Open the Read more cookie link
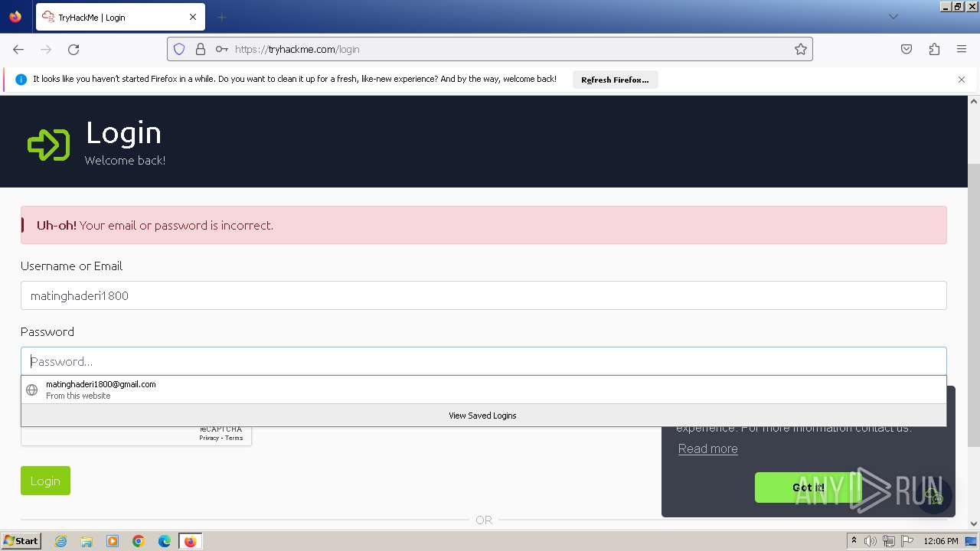Viewport: 980px width, 551px height. (x=708, y=449)
